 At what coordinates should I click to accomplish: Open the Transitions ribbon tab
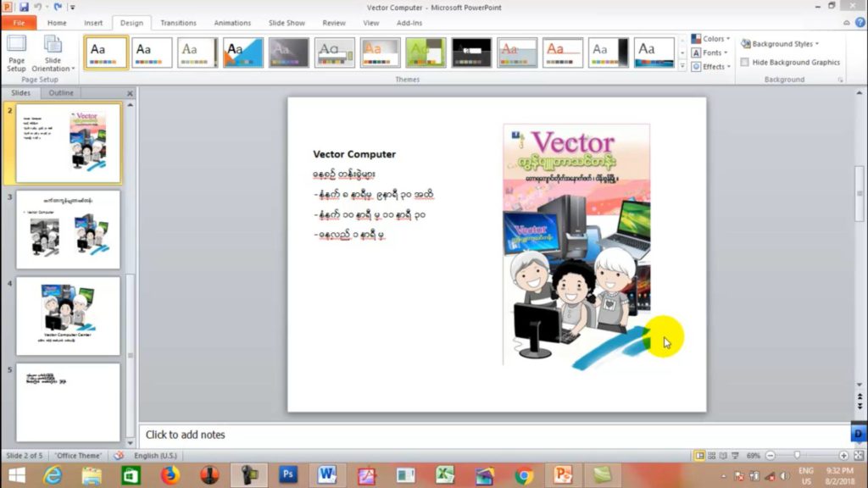[x=178, y=23]
